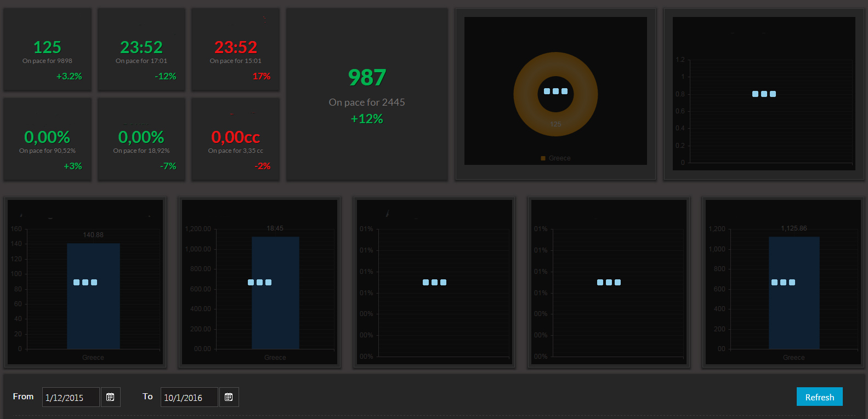Click the 1,200.00 y-axis tick label

(x=198, y=229)
